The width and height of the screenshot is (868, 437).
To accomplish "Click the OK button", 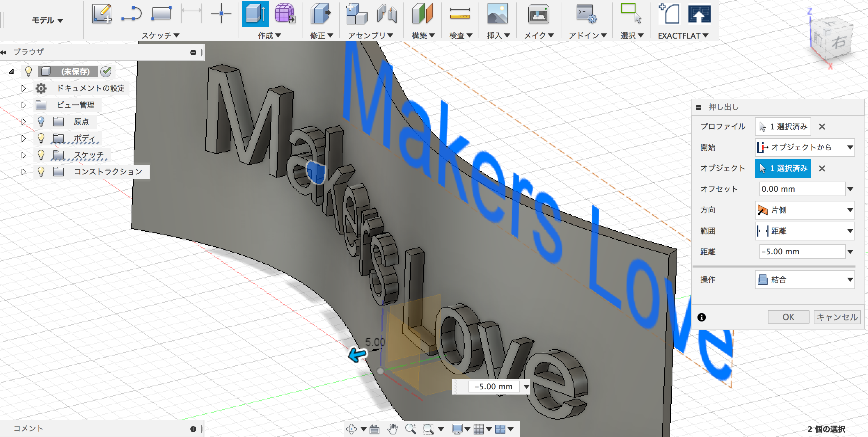I will [x=788, y=317].
